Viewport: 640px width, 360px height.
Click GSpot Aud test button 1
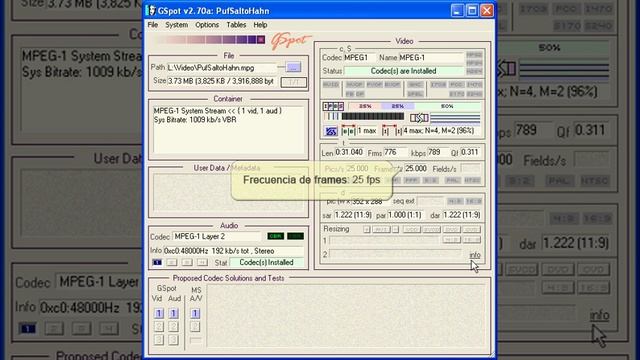pyautogui.click(x=173, y=313)
